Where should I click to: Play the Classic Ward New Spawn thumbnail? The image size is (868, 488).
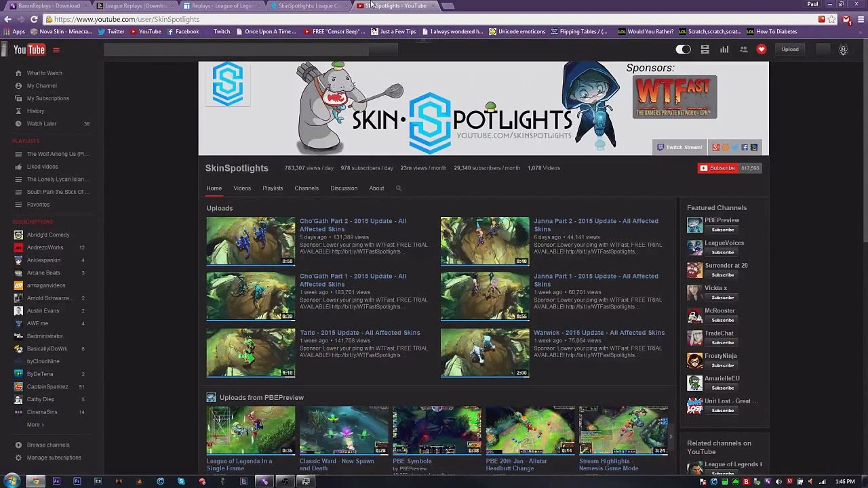coord(344,430)
